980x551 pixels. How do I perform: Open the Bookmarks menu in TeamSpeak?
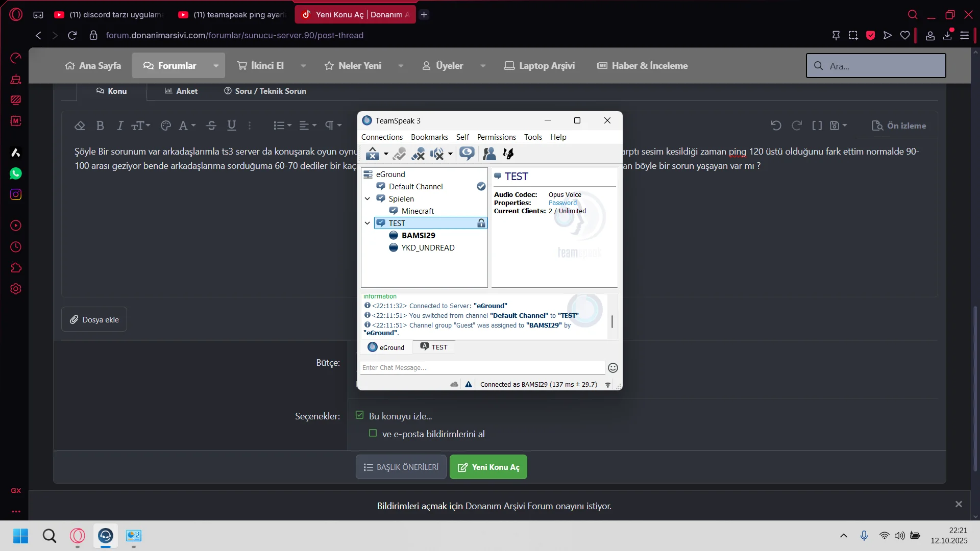point(429,137)
